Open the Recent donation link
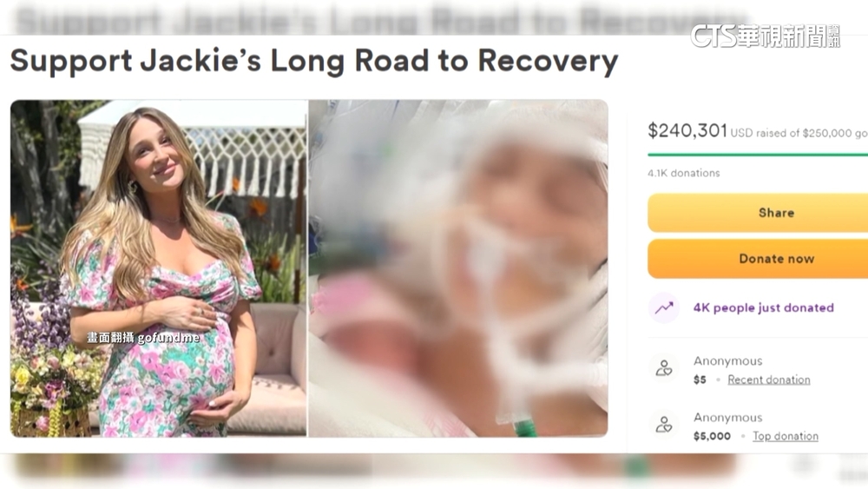 point(768,380)
